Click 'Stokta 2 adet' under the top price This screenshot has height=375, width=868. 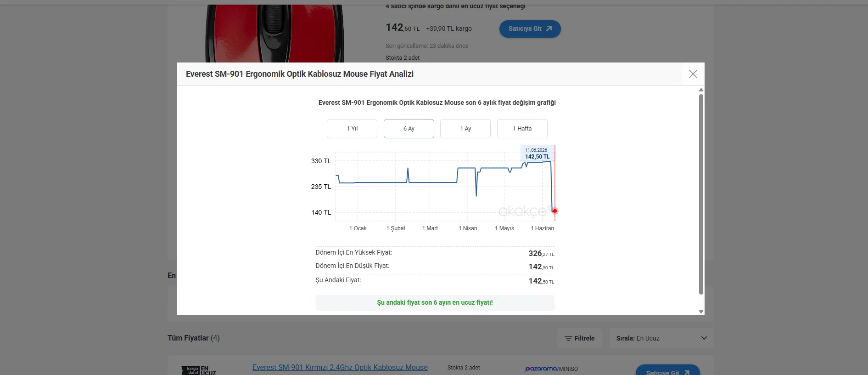click(x=403, y=57)
